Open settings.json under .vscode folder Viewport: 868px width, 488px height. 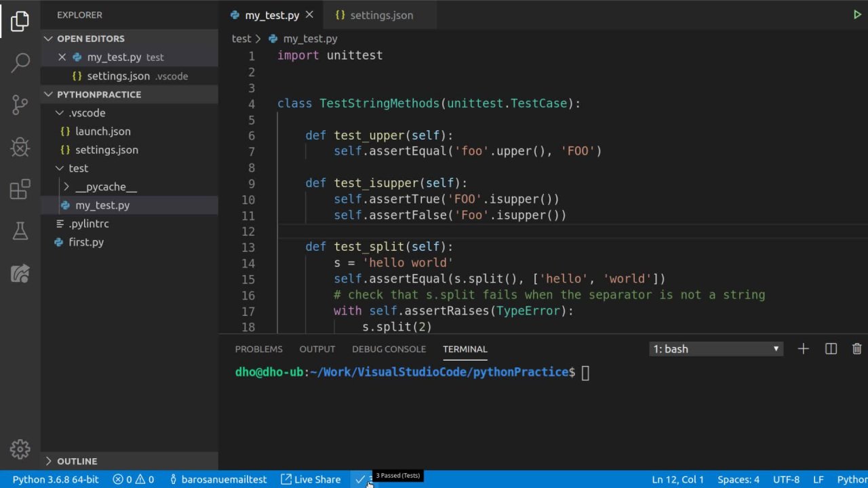pyautogui.click(x=130, y=150)
